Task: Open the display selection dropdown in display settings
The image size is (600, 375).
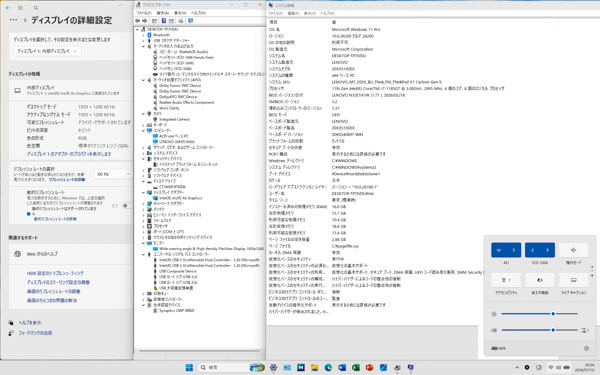Action: (47, 51)
